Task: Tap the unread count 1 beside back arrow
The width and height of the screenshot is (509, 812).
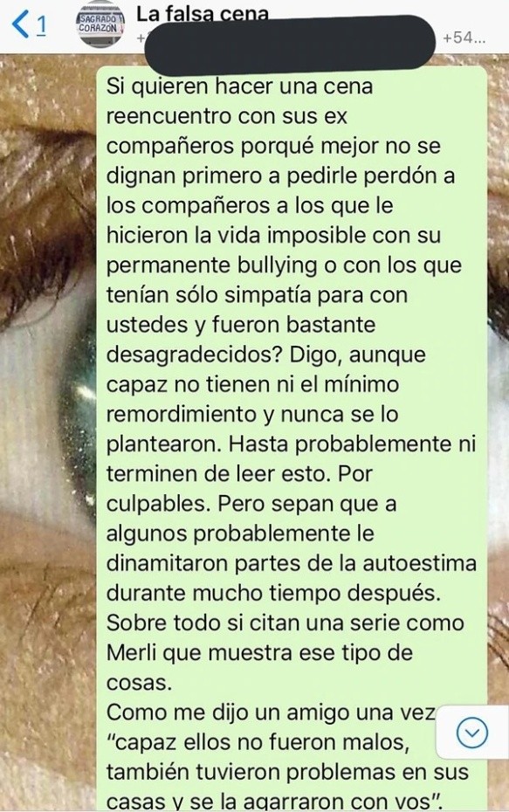Action: [x=41, y=24]
